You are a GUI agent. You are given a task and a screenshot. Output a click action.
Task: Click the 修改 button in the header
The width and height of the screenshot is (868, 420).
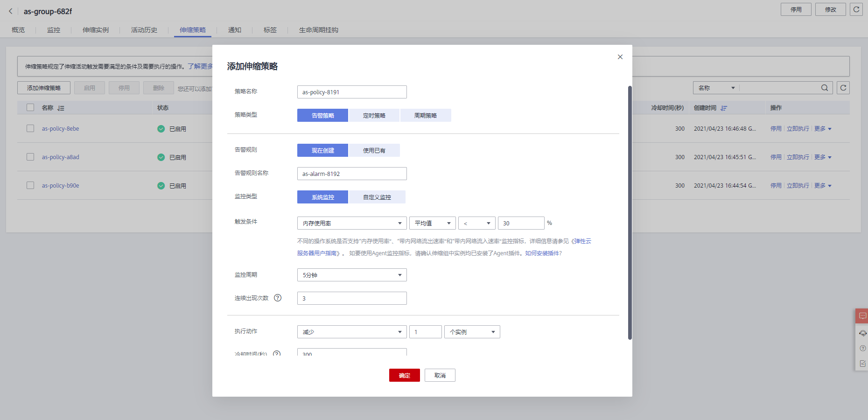pos(831,9)
